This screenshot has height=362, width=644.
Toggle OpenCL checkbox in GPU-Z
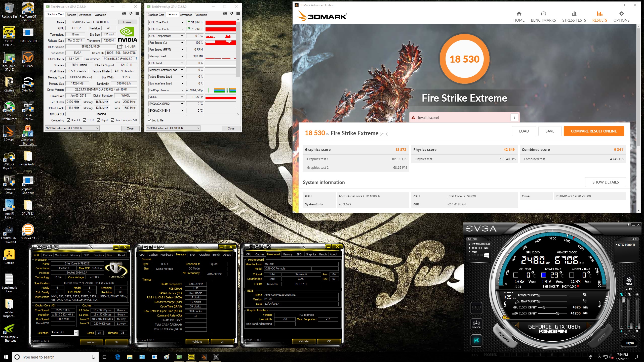click(x=68, y=120)
